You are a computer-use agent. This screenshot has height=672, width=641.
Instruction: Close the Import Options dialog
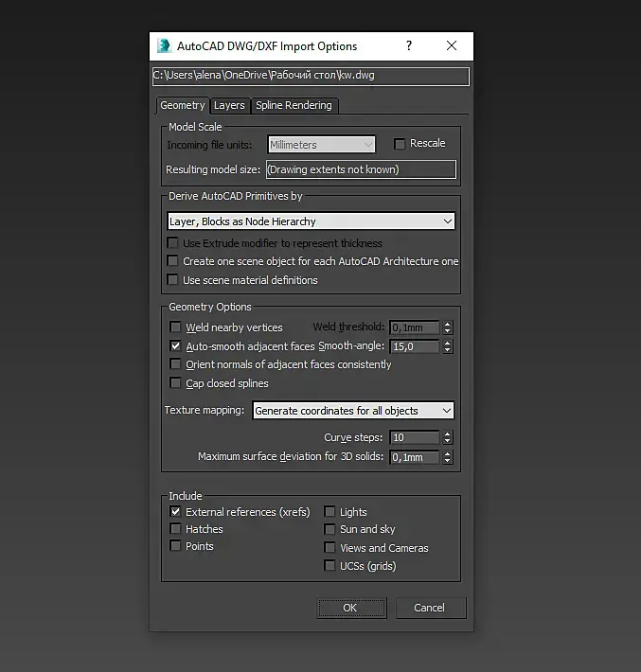pos(451,45)
